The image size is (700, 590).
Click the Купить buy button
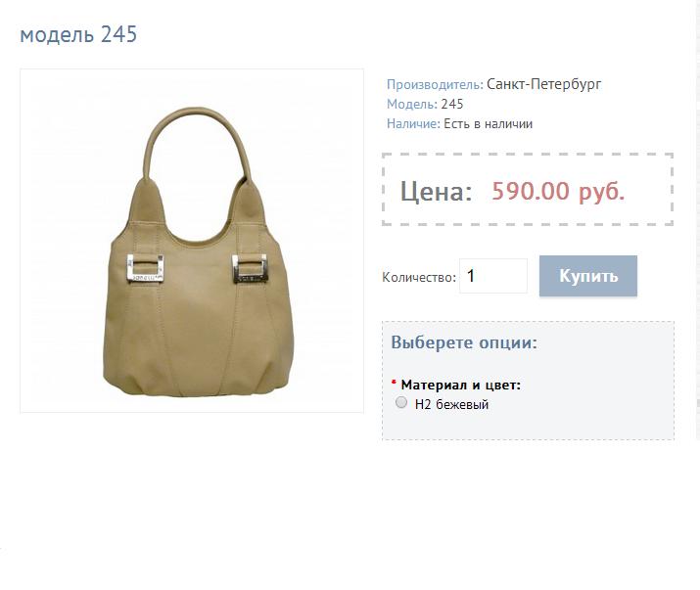click(588, 276)
